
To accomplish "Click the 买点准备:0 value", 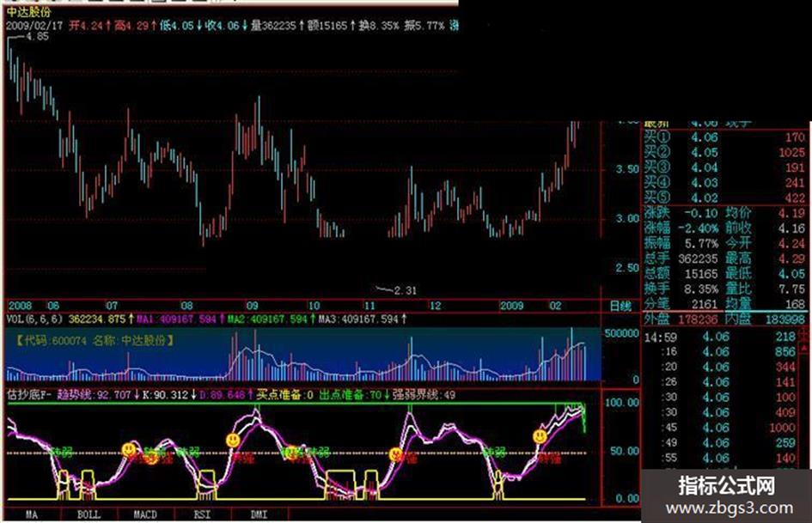I will [284, 395].
